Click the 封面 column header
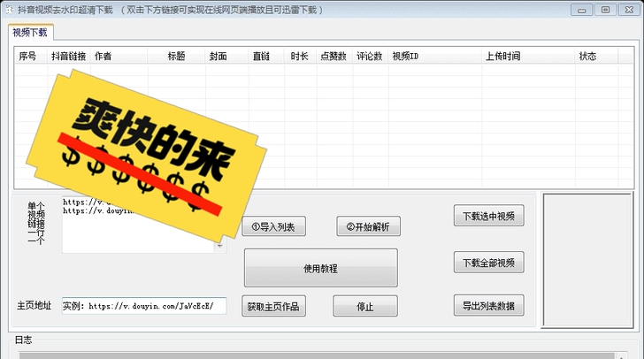 click(226, 56)
